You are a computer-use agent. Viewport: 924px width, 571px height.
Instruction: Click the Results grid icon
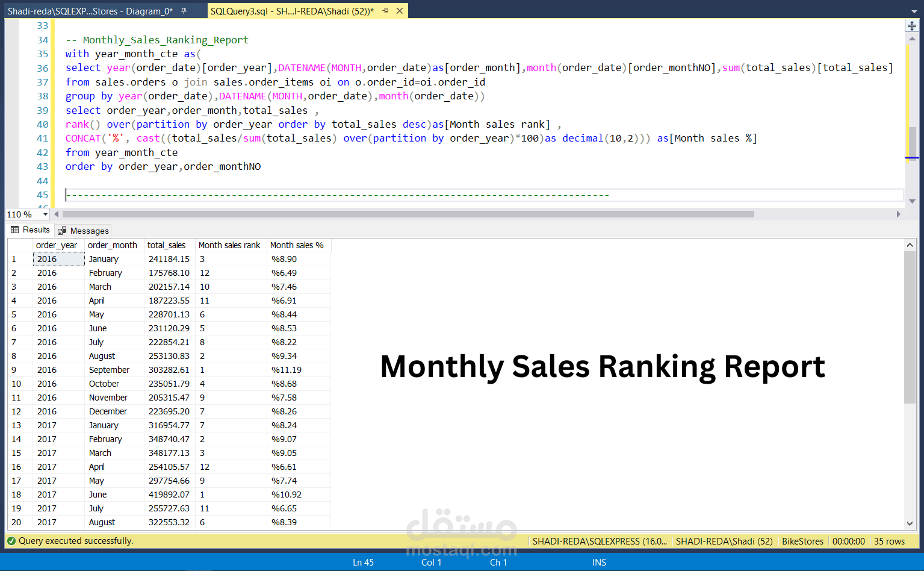pyautogui.click(x=15, y=229)
